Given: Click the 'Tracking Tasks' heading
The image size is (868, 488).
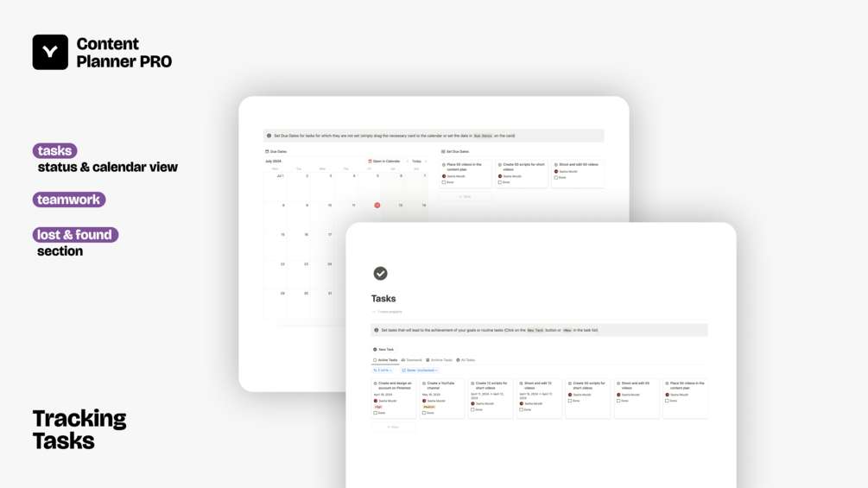Looking at the screenshot, I should tap(79, 429).
